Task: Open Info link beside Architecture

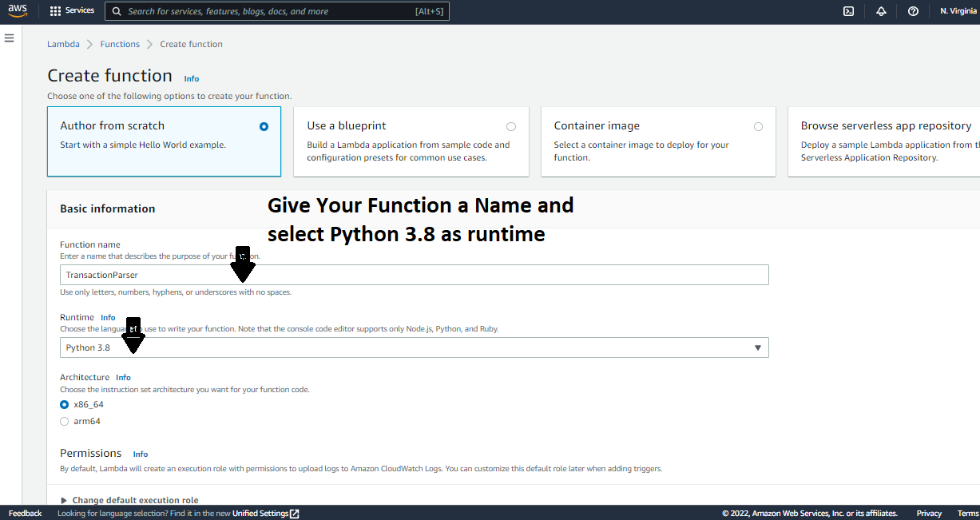Action: coord(123,377)
